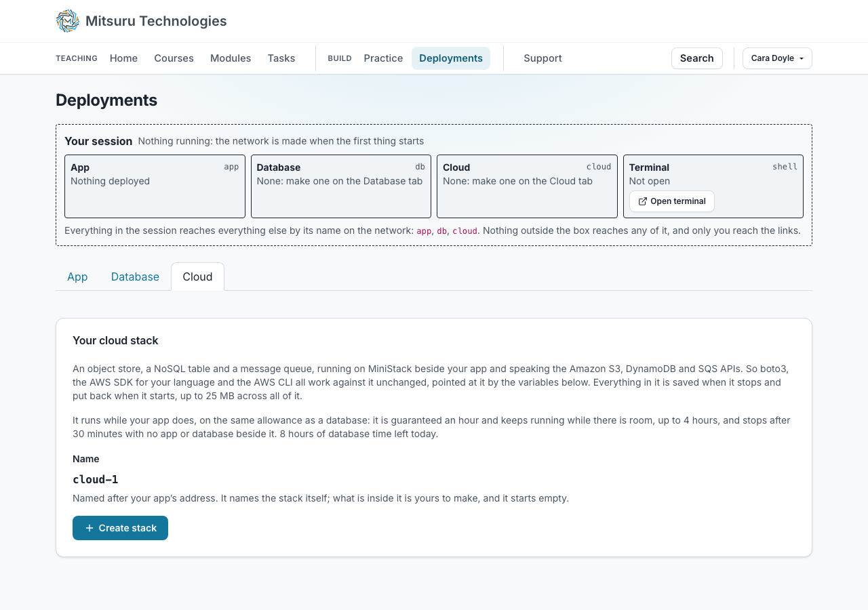This screenshot has width=868, height=610.
Task: Open the Modules nav item
Action: [231, 58]
